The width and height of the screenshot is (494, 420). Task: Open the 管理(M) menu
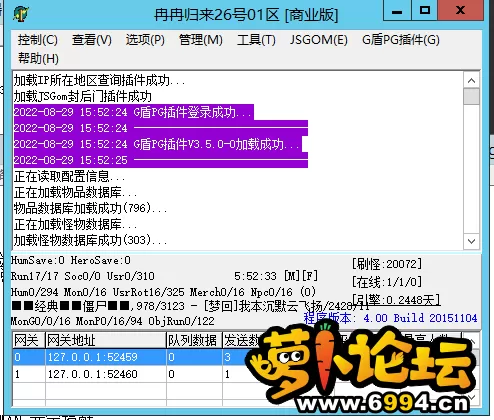tap(201, 40)
